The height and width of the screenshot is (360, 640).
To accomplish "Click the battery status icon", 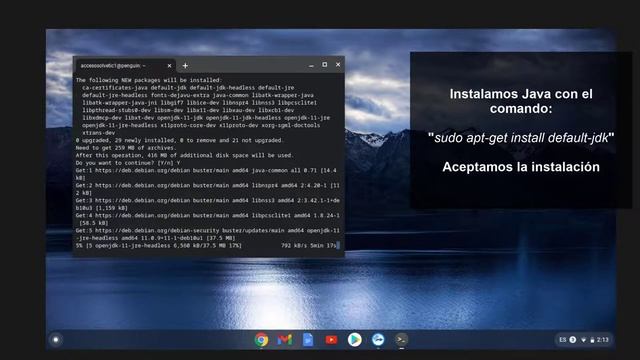I will point(592,340).
